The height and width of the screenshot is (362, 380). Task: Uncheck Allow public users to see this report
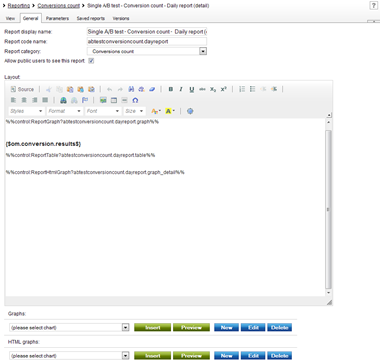coord(91,61)
